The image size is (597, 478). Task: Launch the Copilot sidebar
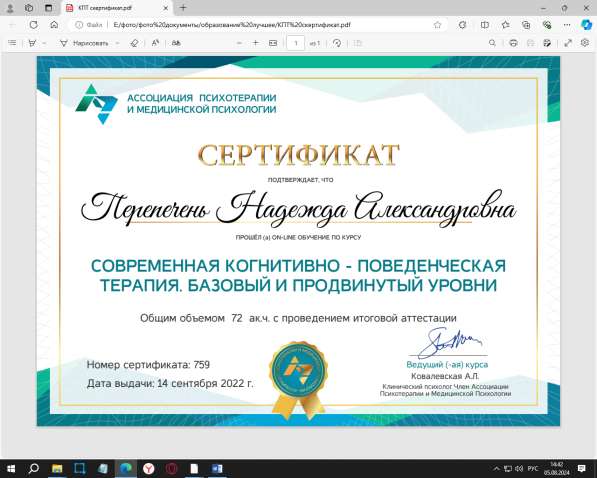(x=586, y=25)
